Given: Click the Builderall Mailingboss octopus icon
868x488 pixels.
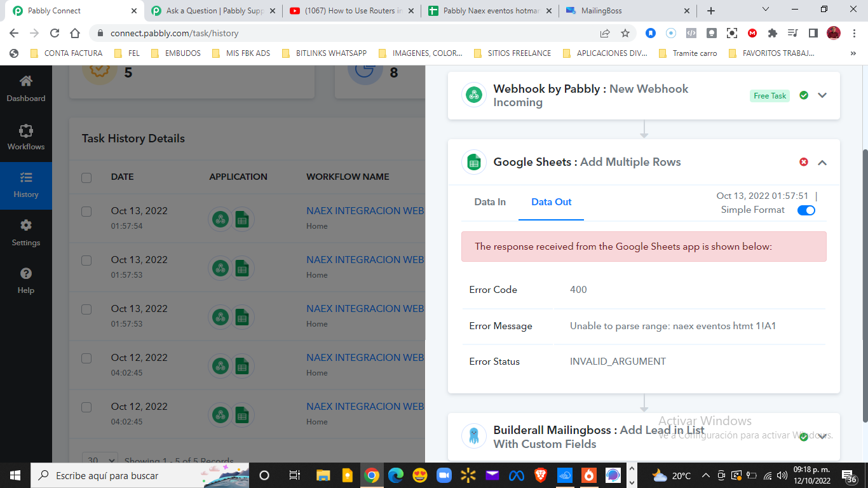Looking at the screenshot, I should click(x=473, y=436).
